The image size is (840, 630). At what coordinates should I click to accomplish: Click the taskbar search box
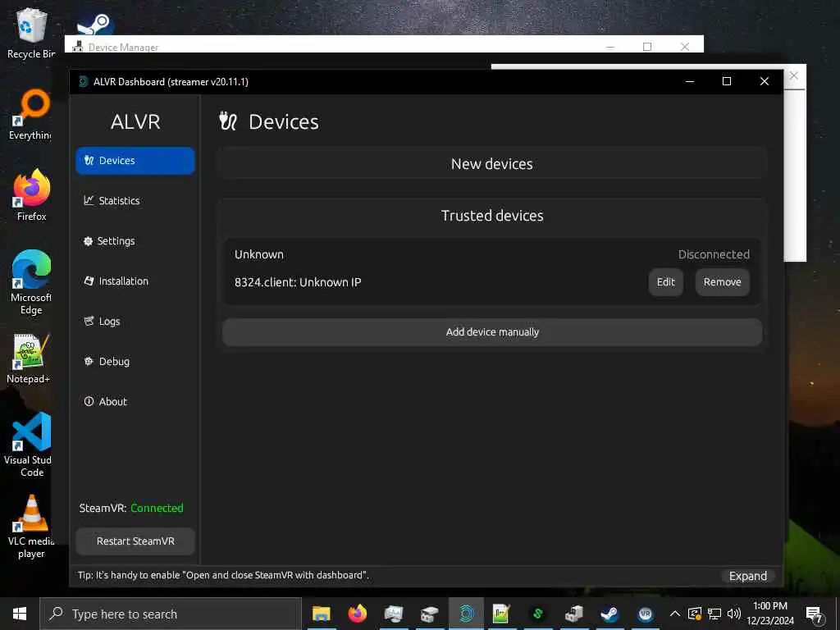pyautogui.click(x=171, y=614)
